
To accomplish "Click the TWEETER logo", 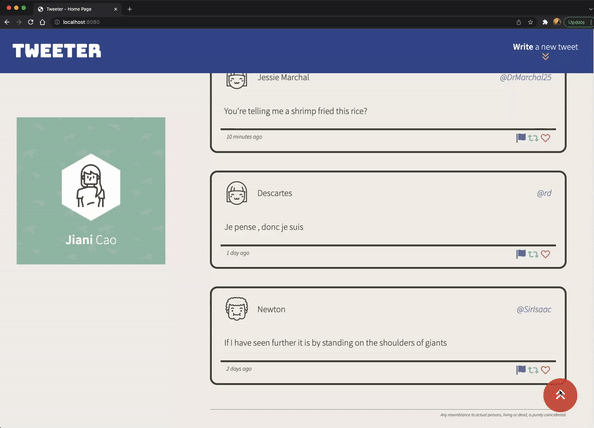I will click(57, 51).
